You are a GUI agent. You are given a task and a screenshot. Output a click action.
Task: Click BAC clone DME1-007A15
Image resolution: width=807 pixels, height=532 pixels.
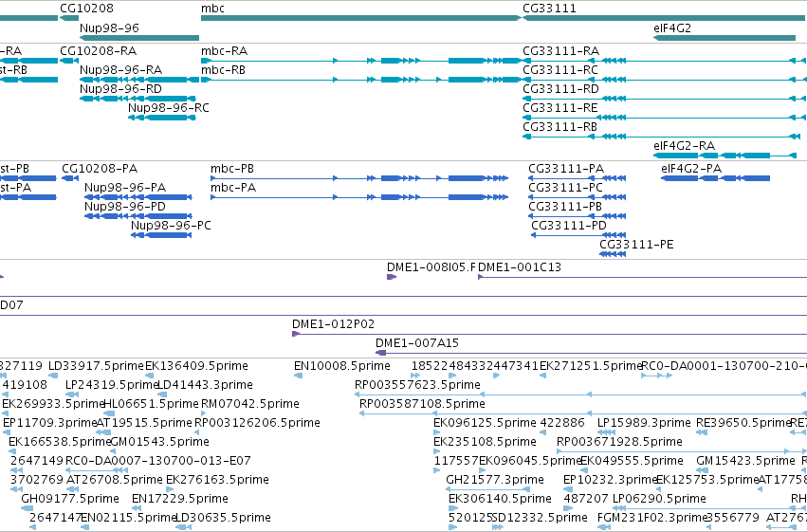tap(417, 343)
